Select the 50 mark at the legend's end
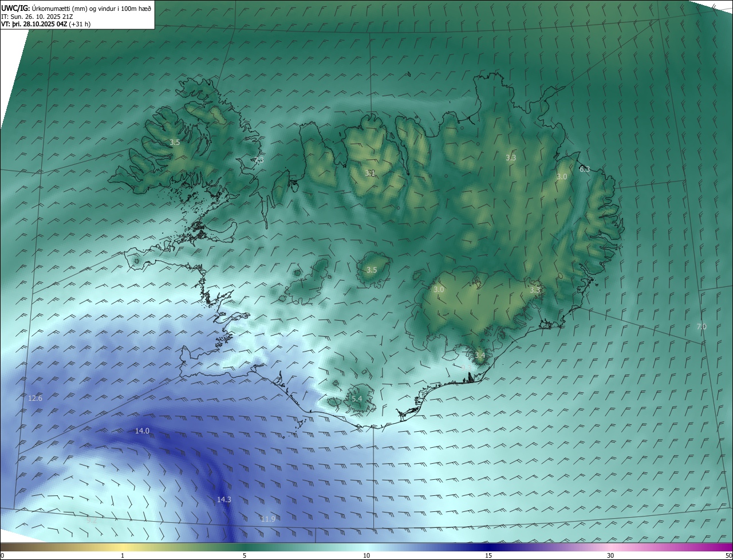This screenshot has height=560, width=733. tap(728, 555)
